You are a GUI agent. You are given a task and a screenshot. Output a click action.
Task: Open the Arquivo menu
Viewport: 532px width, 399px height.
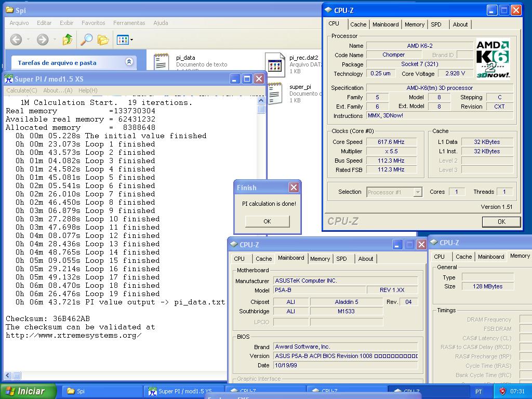pos(19,23)
